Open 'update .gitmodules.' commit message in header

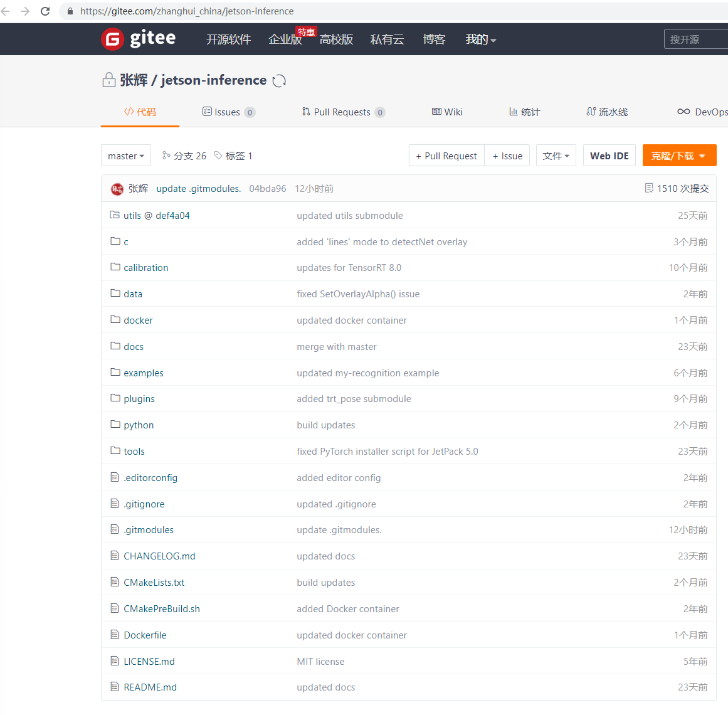pos(198,189)
